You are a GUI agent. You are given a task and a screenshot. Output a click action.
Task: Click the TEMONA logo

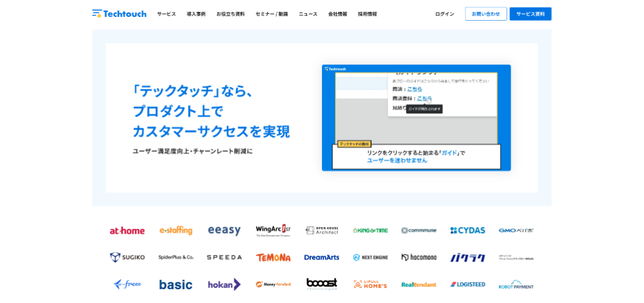point(273,258)
